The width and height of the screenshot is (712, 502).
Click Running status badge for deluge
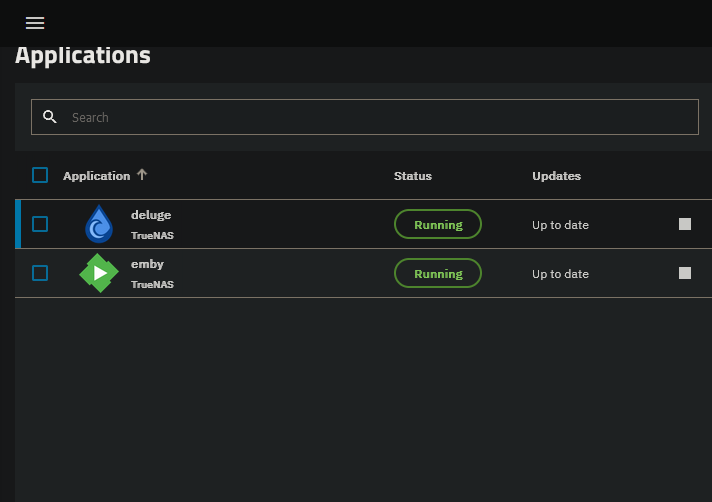[438, 224]
